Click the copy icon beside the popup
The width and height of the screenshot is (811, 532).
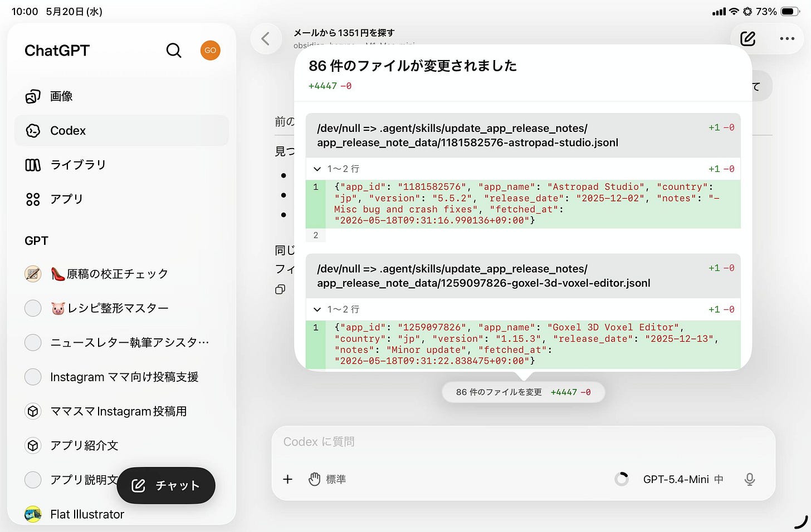point(280,289)
